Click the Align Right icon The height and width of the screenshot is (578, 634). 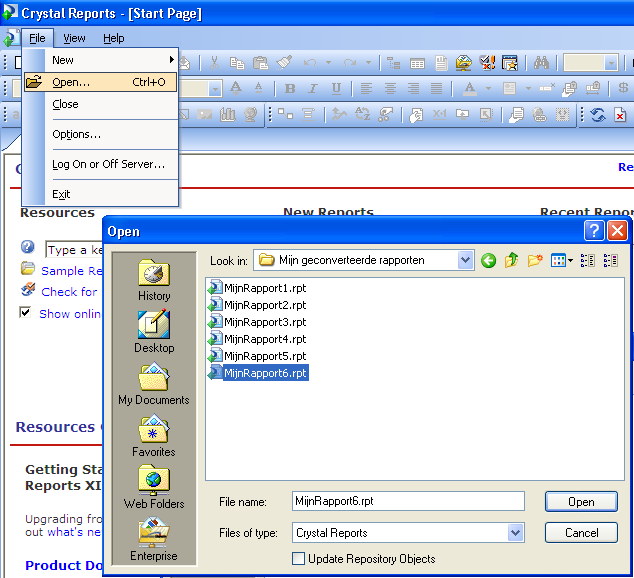click(413, 89)
